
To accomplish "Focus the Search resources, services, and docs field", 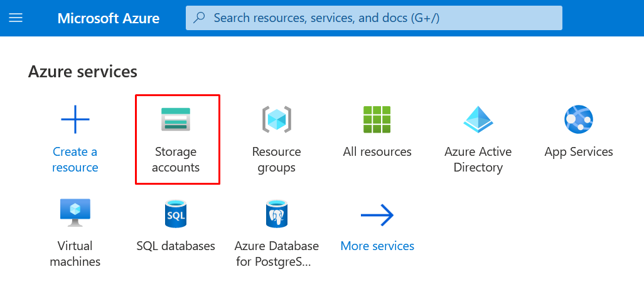I will click(x=377, y=18).
